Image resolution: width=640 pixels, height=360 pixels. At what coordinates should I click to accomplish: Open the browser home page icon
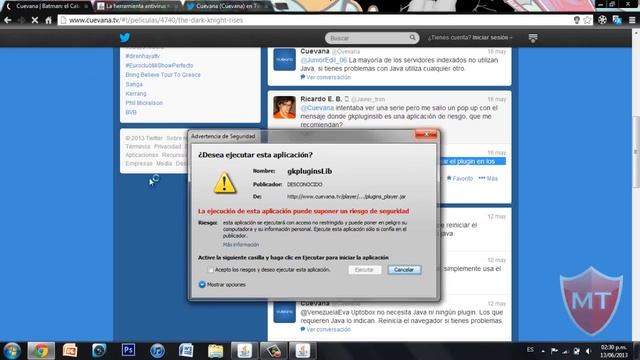49,20
